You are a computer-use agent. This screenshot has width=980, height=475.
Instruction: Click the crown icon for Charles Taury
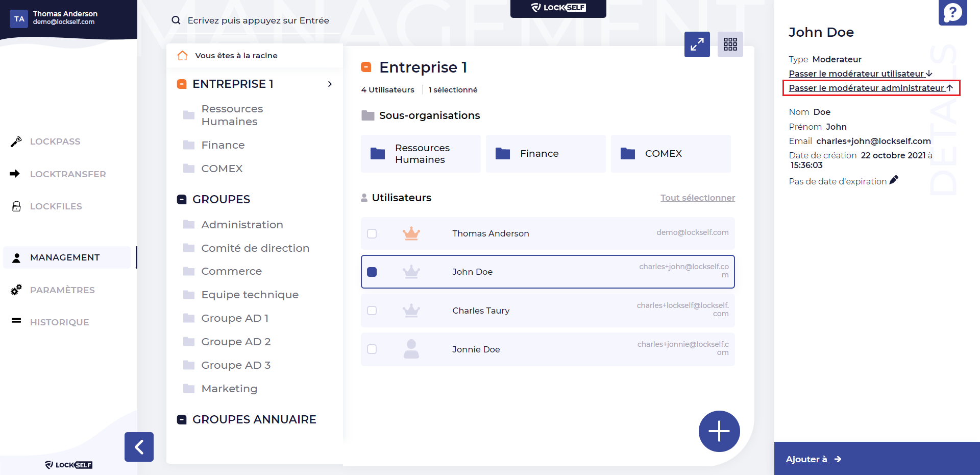click(x=411, y=311)
